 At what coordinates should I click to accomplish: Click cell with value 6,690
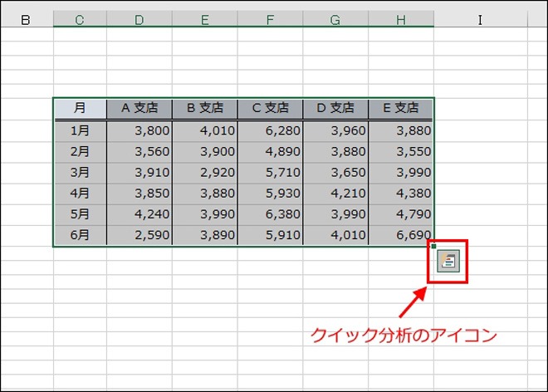[401, 236]
